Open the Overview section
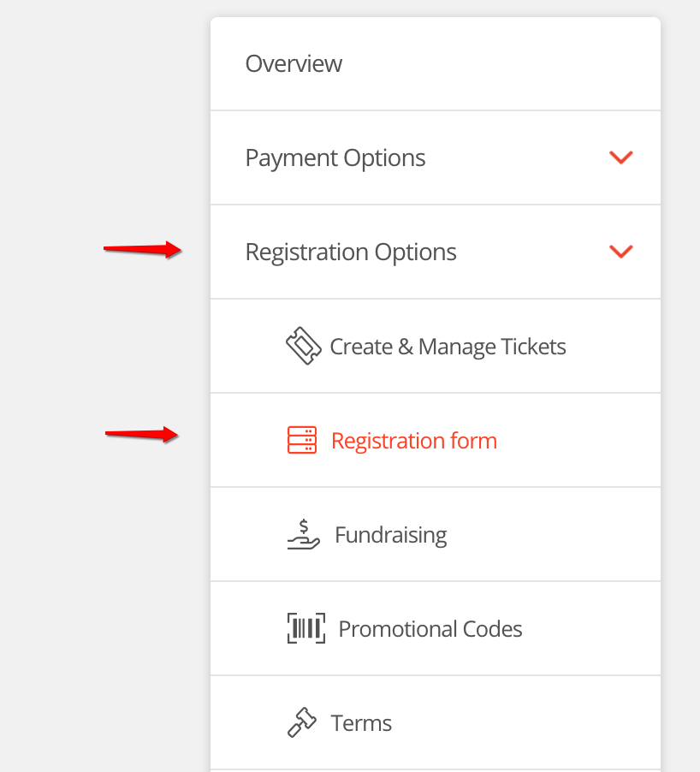Image resolution: width=700 pixels, height=772 pixels. pyautogui.click(x=294, y=64)
